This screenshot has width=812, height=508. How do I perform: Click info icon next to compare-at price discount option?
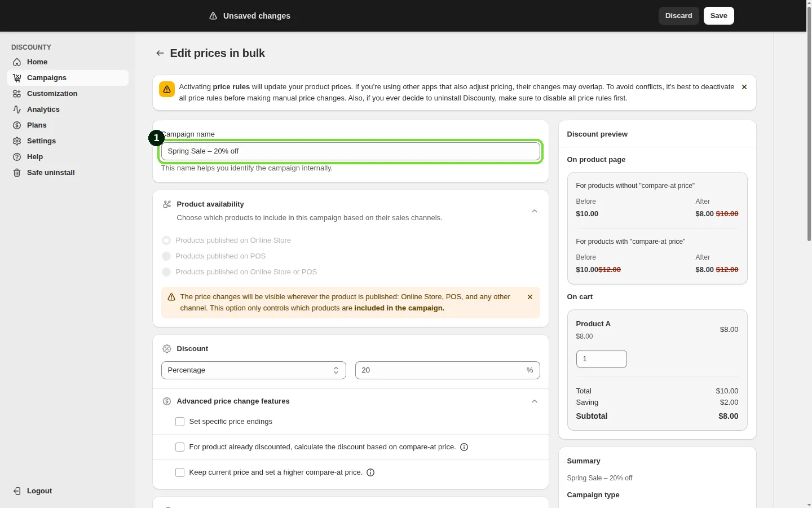point(464,447)
